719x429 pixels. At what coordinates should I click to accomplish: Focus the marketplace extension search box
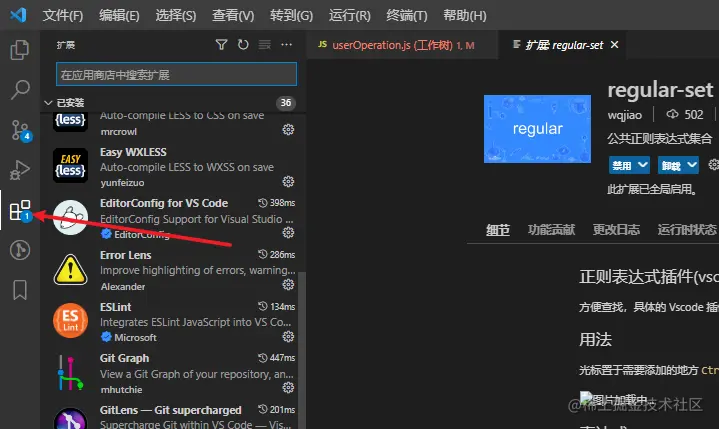[176, 74]
